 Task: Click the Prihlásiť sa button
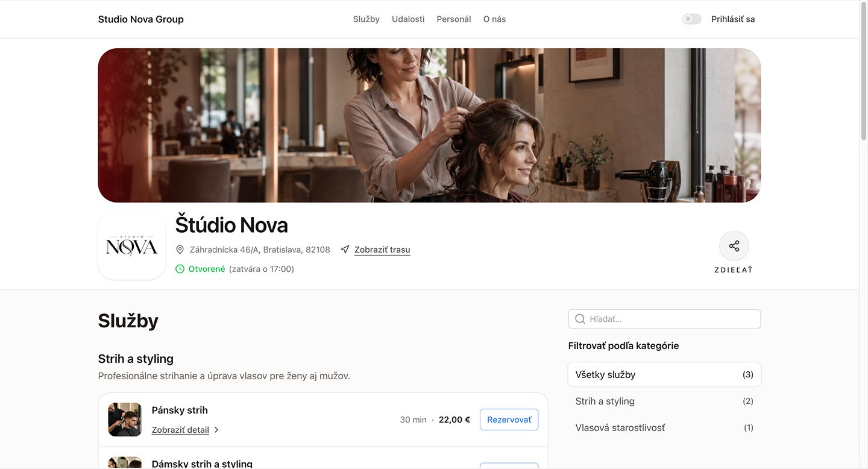tap(733, 19)
